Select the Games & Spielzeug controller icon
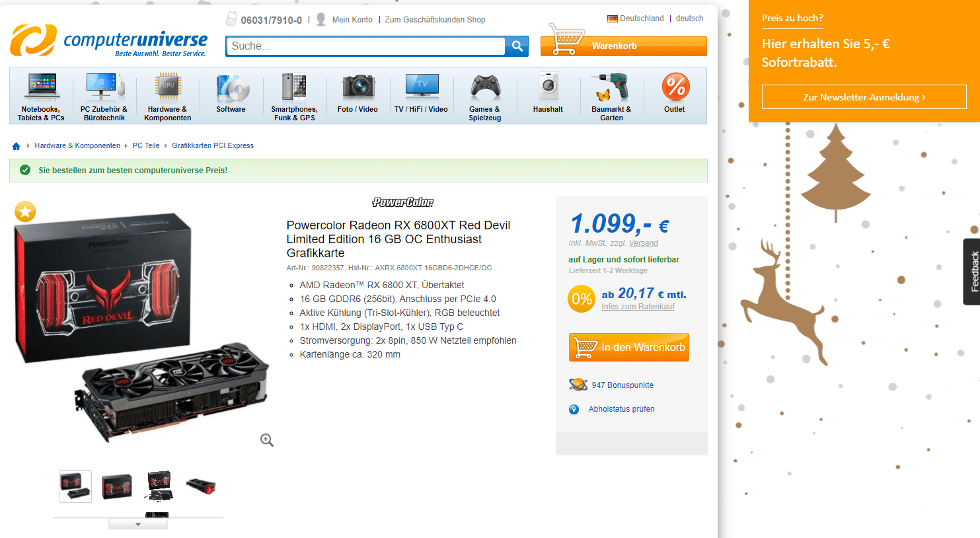 pyautogui.click(x=485, y=87)
